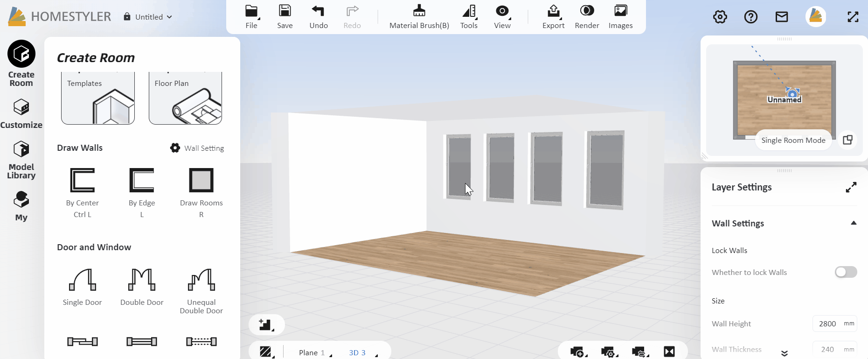Open the Tools menu
The image size is (868, 359).
(x=469, y=17)
